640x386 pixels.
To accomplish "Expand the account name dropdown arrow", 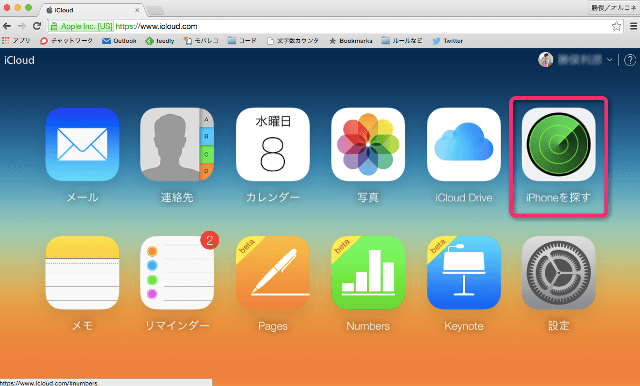I will pyautogui.click(x=609, y=60).
